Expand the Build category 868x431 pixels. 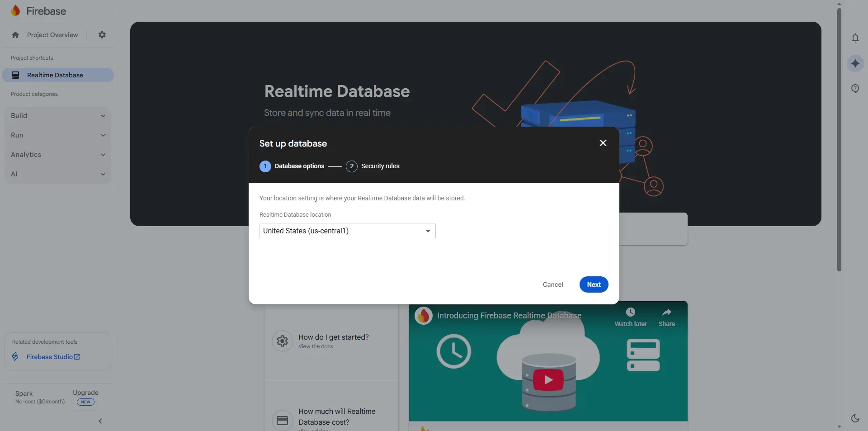(x=58, y=116)
